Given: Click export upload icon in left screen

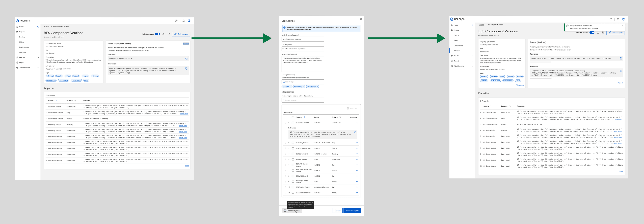Looking at the screenshot, I should [163, 34].
